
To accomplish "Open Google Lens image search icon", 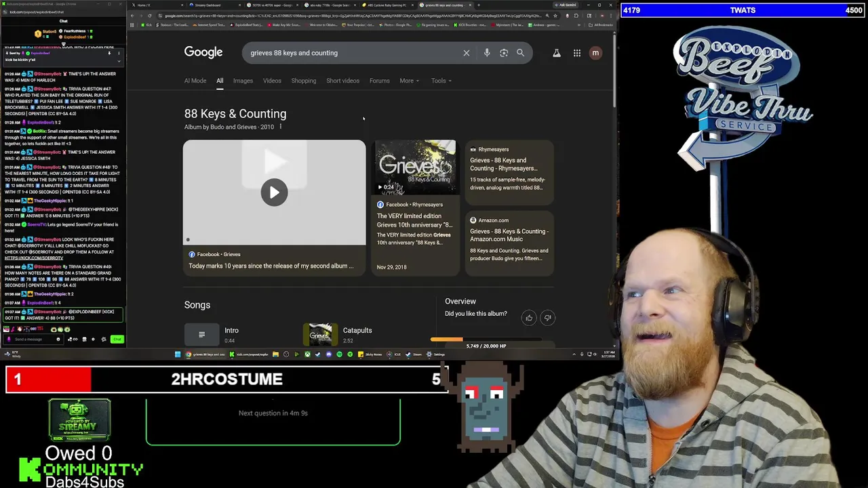I will 504,53.
